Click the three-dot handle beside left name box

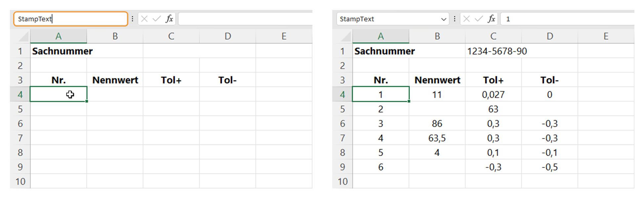point(133,19)
